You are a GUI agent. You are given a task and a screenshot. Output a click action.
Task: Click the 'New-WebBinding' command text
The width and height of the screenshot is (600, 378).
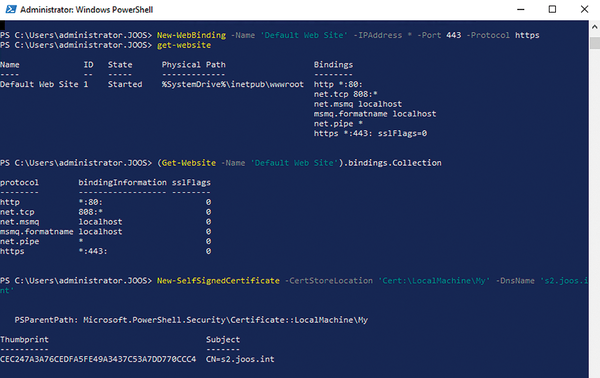coord(191,35)
